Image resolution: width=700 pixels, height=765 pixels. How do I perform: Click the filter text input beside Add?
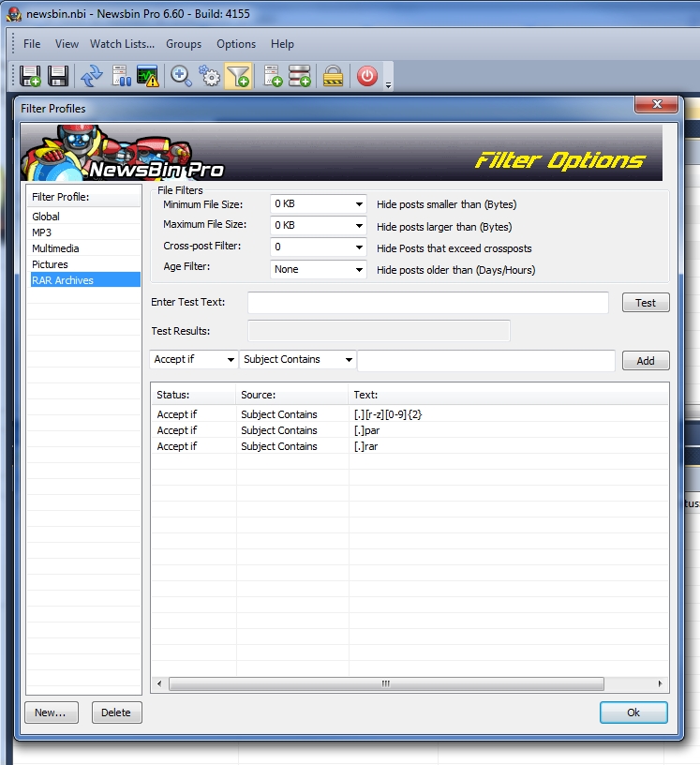485,361
